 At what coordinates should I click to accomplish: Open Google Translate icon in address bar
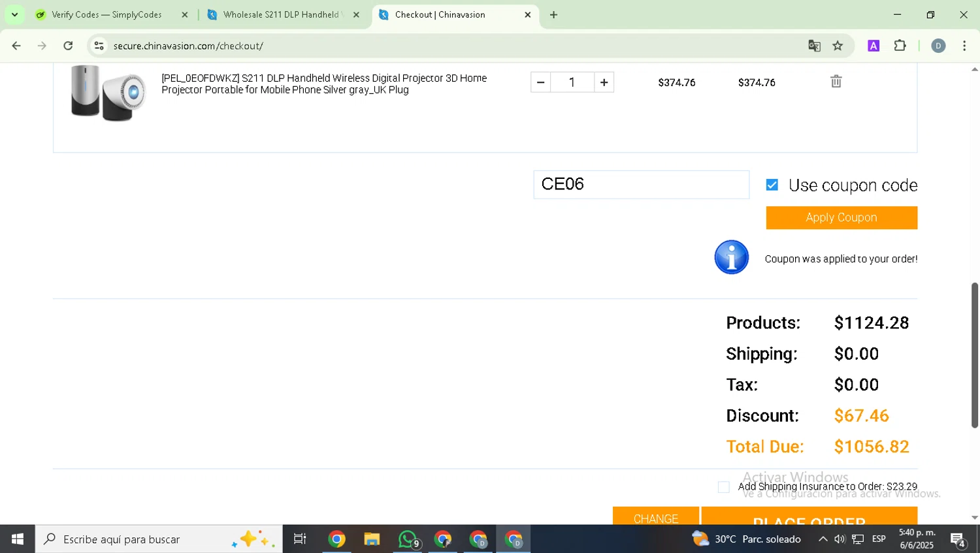coord(814,46)
